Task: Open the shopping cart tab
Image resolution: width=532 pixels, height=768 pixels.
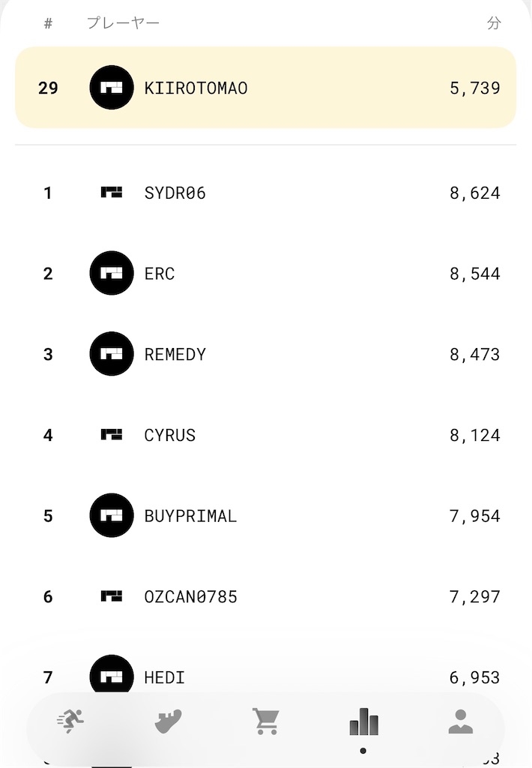Action: coord(266,721)
